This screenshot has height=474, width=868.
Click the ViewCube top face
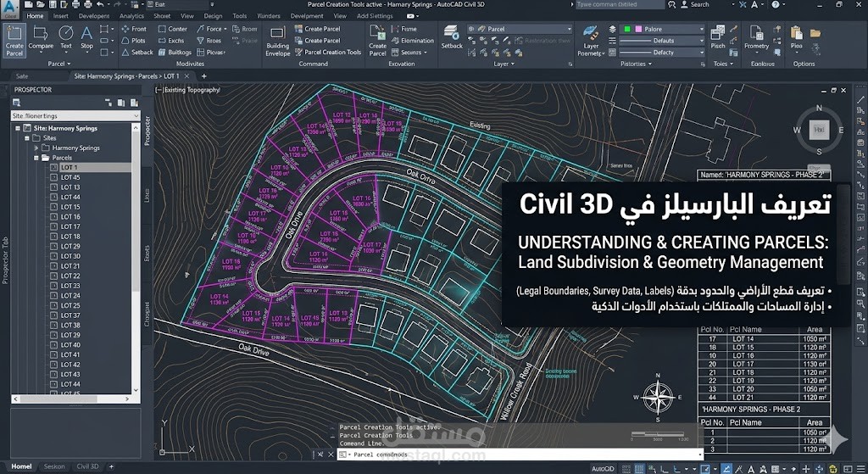819,130
